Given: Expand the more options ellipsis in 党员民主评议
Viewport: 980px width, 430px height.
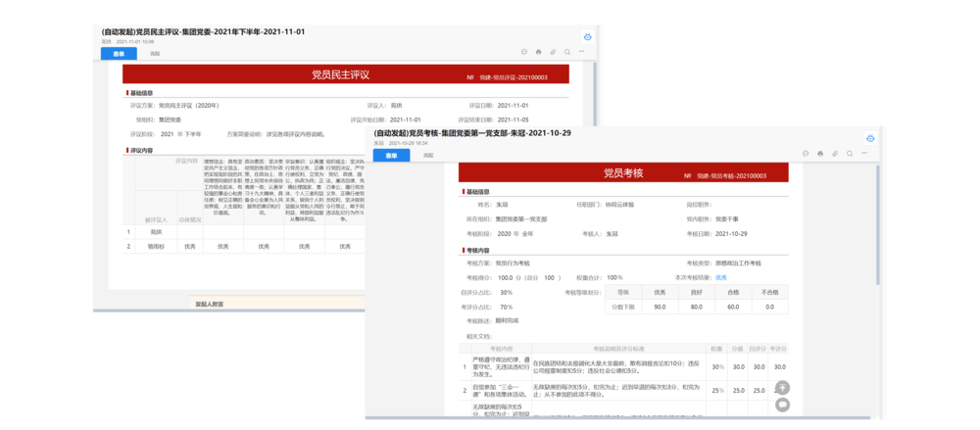Looking at the screenshot, I should coord(582,52).
